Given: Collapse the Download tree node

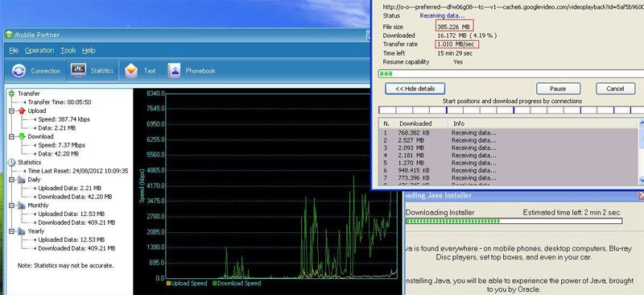Looking at the screenshot, I should click(x=11, y=136).
